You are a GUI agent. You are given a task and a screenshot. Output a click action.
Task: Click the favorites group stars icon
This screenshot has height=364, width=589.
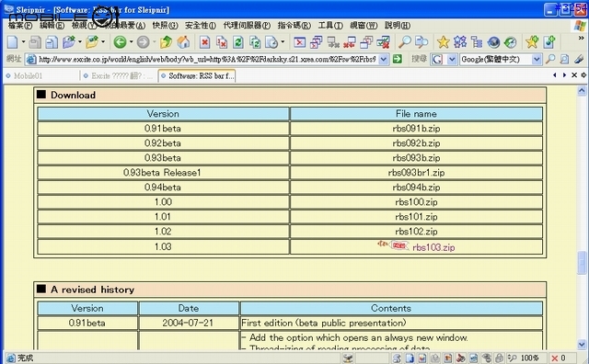tap(460, 42)
